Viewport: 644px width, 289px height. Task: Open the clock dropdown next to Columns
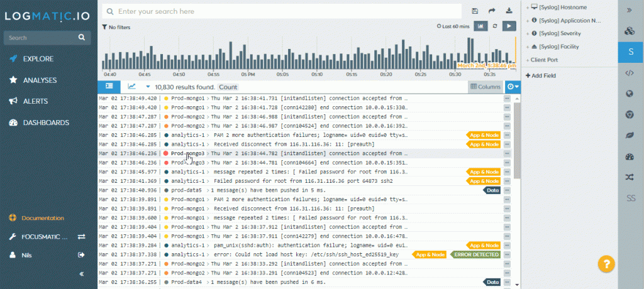pos(513,87)
